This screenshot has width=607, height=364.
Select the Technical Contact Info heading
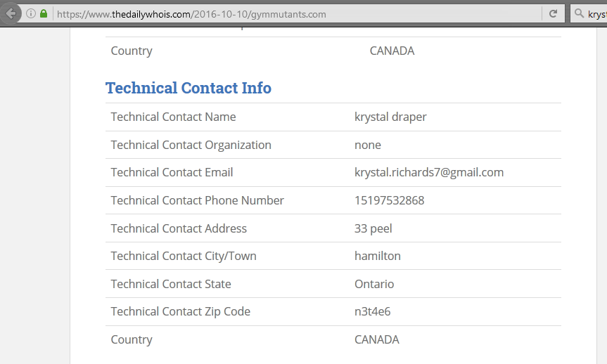188,88
